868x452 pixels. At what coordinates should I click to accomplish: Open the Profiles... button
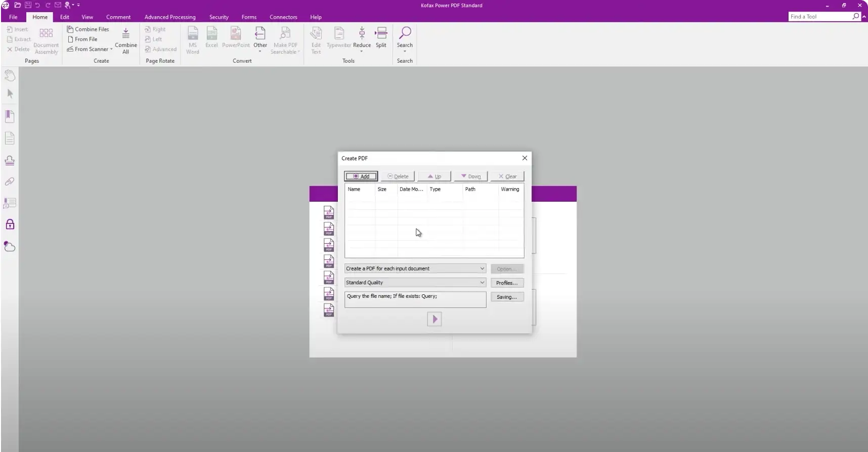click(507, 283)
